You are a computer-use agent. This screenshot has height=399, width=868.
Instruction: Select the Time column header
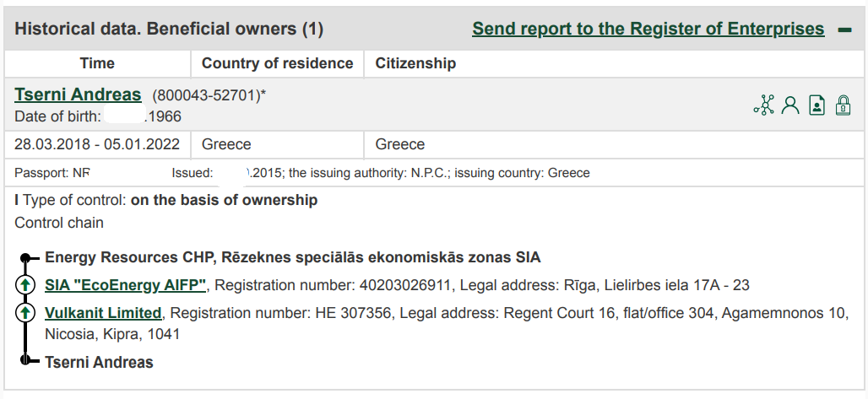click(97, 63)
